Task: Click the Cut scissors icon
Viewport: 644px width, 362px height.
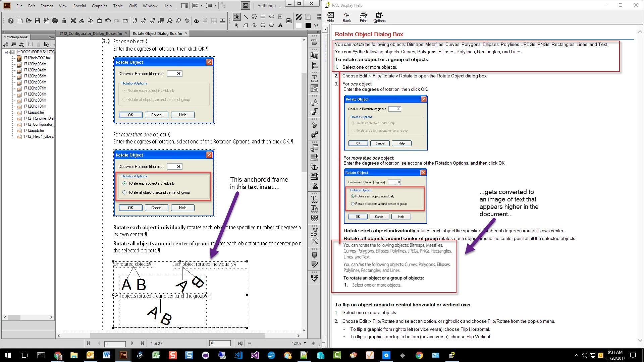Action: pos(82,21)
